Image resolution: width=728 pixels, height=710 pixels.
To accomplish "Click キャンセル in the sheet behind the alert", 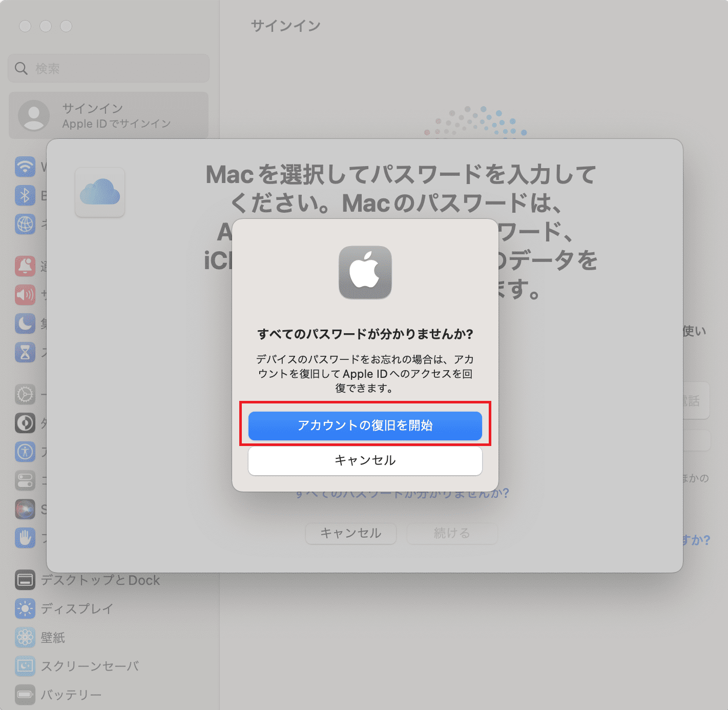I will click(x=351, y=533).
